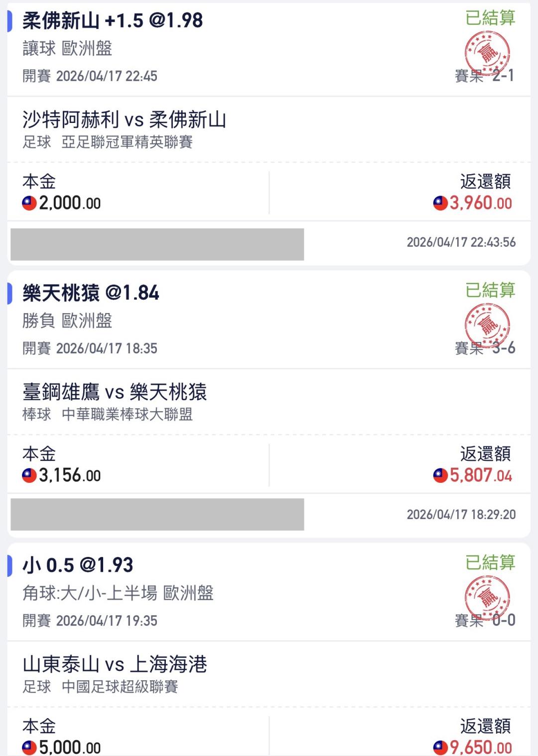Open the 山東泰山 vs 上海海港 match
Image resolution: width=538 pixels, height=756 pixels.
(115, 664)
